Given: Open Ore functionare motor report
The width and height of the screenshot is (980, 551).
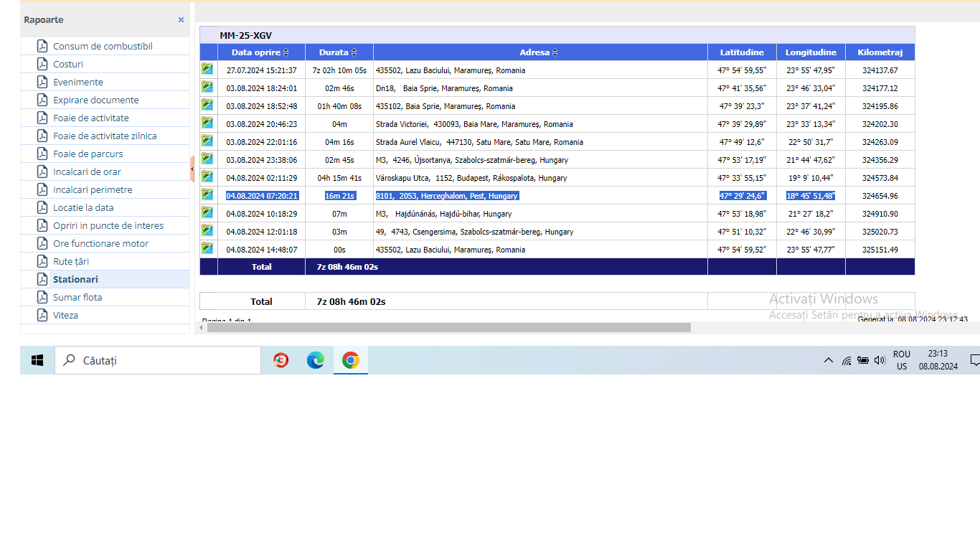Looking at the screenshot, I should pyautogui.click(x=100, y=243).
